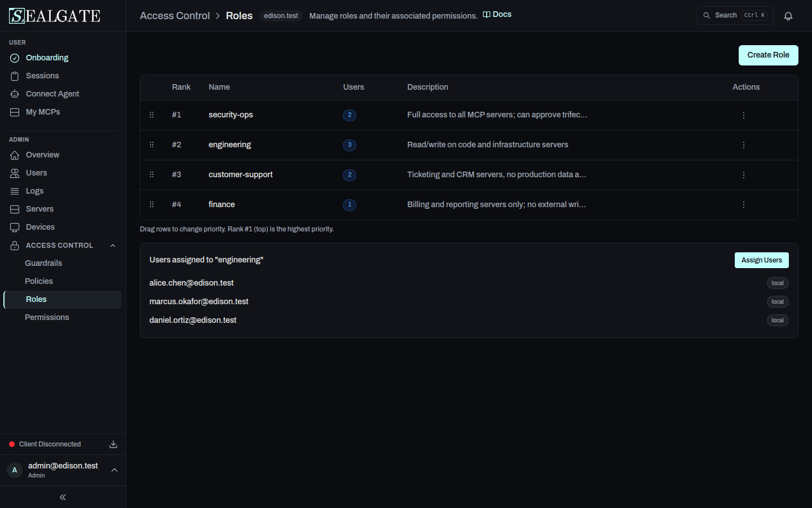Click the Description column header
This screenshot has width=812, height=508.
pos(427,87)
